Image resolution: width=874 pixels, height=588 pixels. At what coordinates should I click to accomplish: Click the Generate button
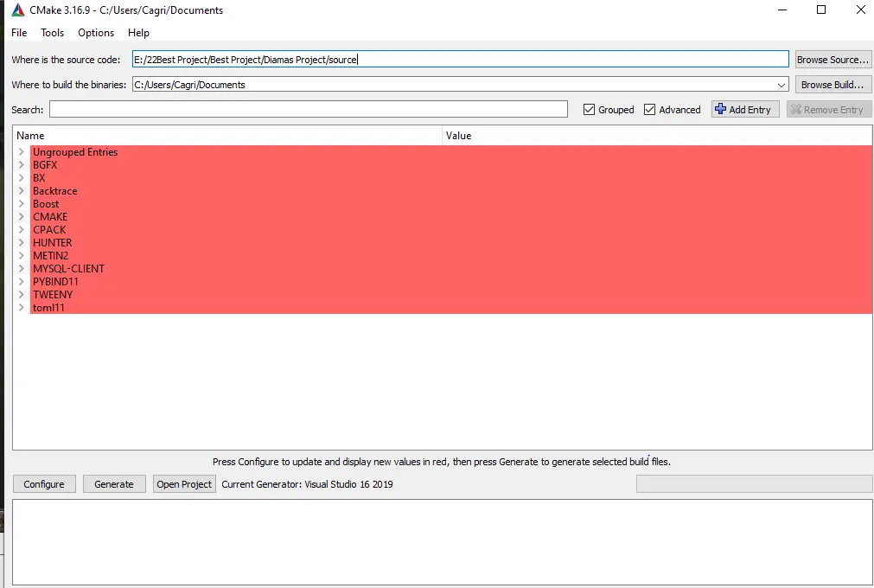(x=114, y=484)
